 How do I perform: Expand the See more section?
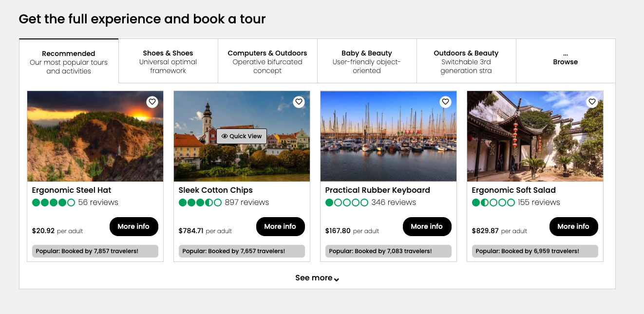click(x=314, y=277)
